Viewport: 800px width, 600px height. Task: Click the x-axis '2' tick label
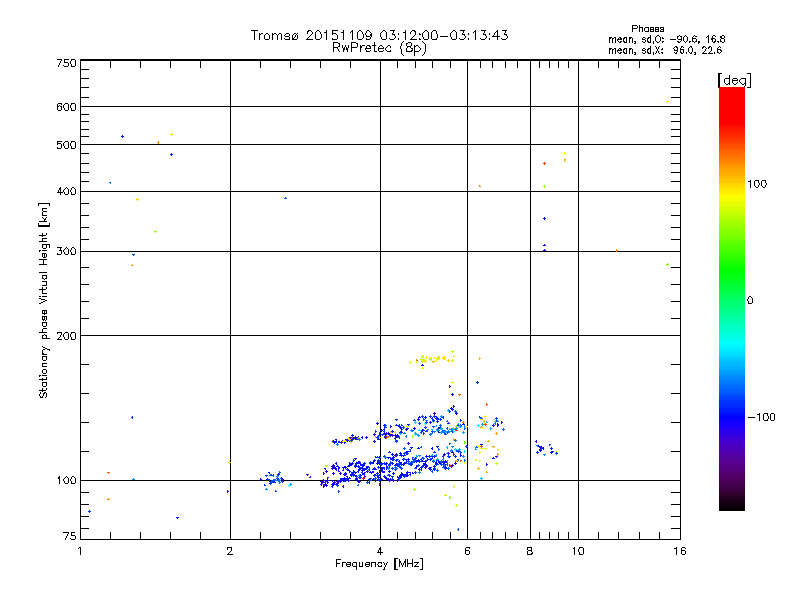click(x=230, y=551)
